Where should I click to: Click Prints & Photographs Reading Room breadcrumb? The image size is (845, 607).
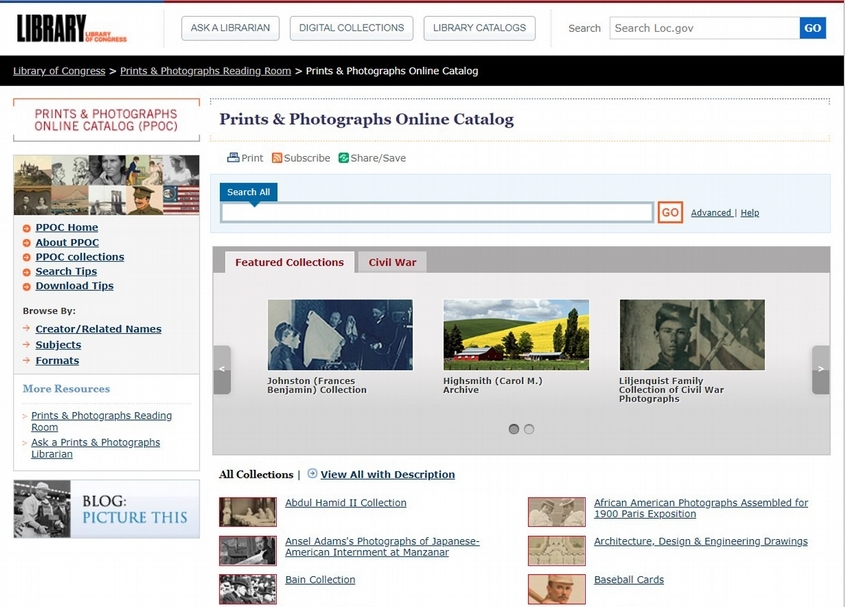(x=205, y=71)
